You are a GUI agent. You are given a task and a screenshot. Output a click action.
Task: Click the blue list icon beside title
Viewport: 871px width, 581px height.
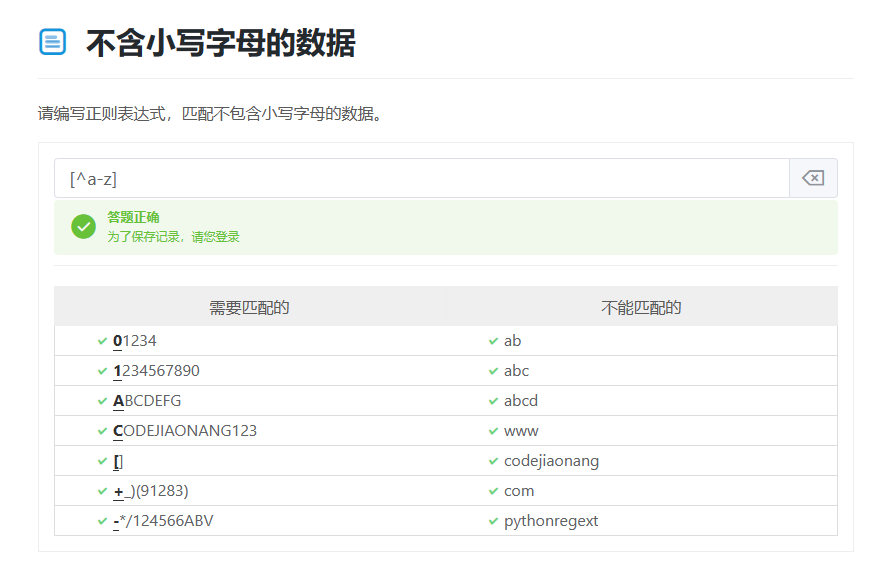(x=52, y=42)
